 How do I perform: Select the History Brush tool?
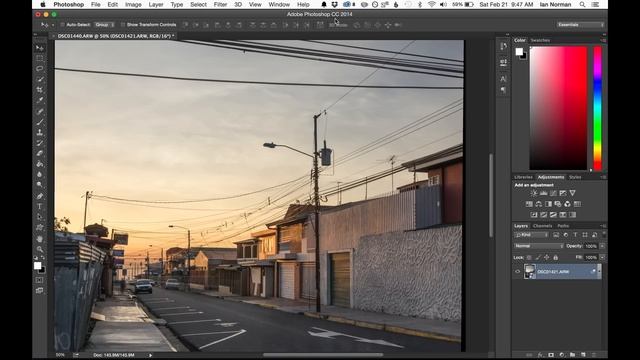40,143
